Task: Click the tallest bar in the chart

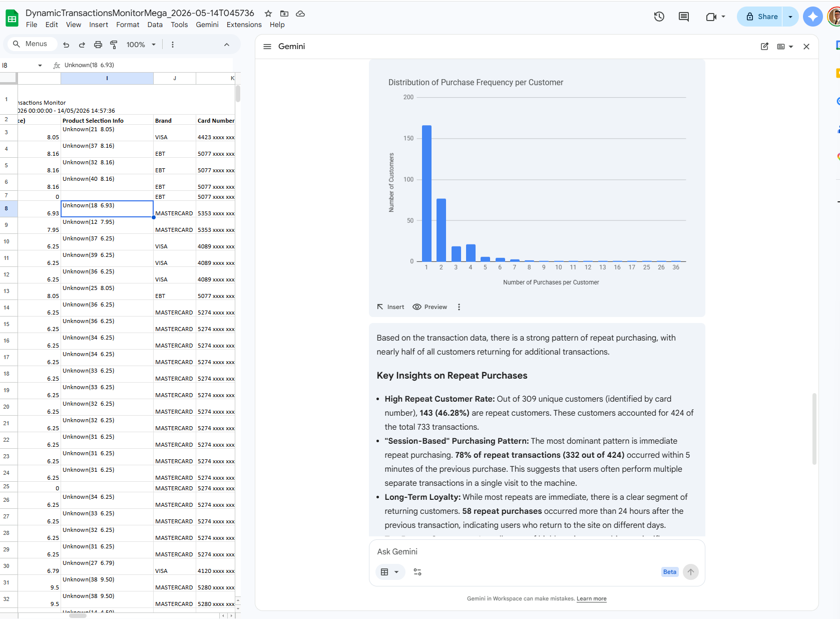Action: (x=427, y=193)
